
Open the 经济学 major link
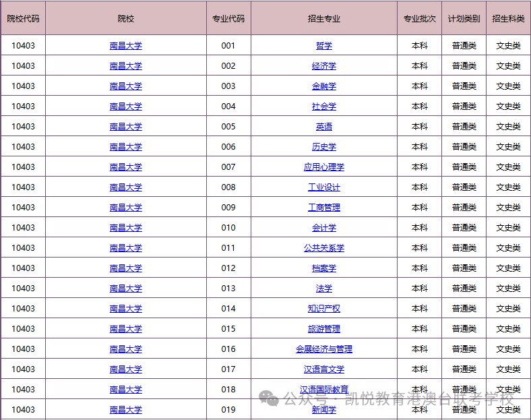(324, 66)
